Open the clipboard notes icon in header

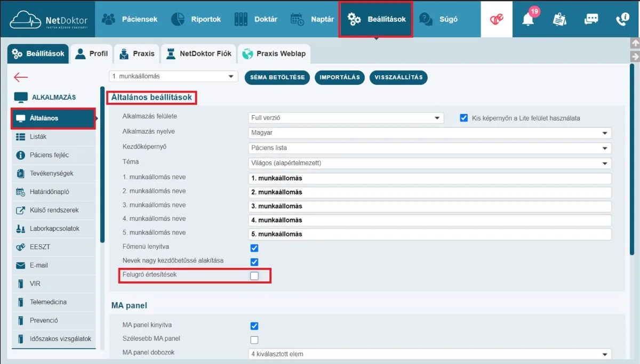pyautogui.click(x=559, y=19)
